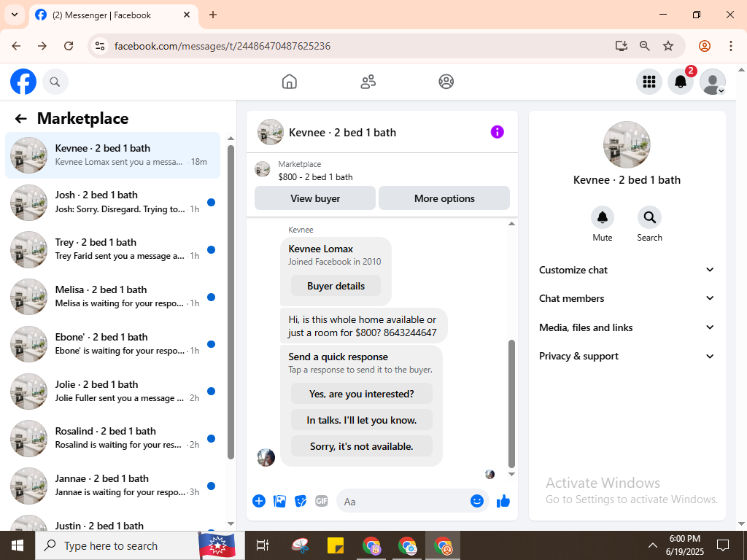
Task: Reload the page
Action: point(69,46)
